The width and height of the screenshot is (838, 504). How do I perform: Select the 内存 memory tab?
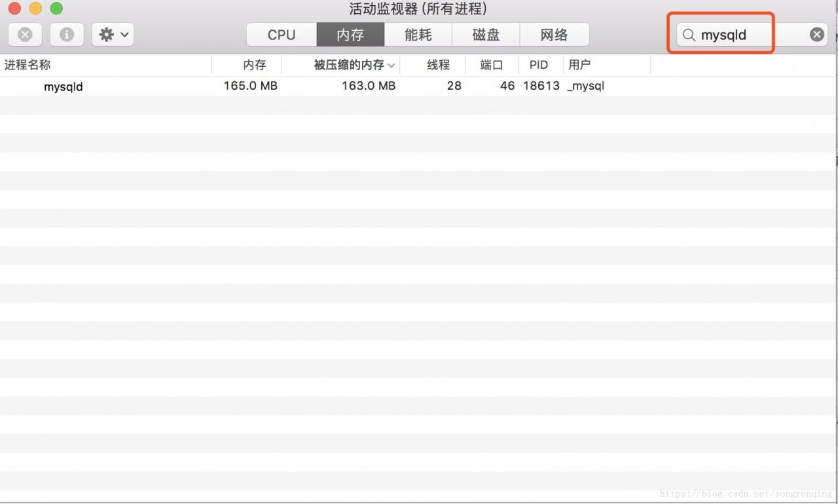click(350, 35)
